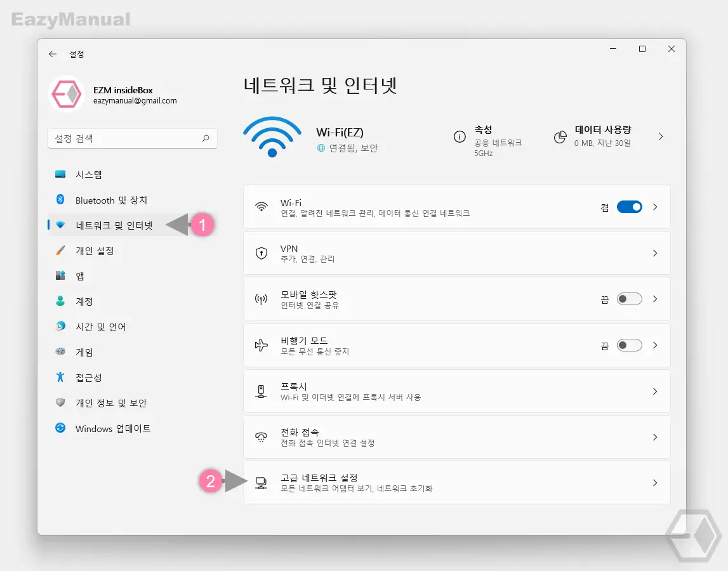The height and width of the screenshot is (571, 728).
Task: Click the back arrow in Settings
Action: [x=53, y=54]
